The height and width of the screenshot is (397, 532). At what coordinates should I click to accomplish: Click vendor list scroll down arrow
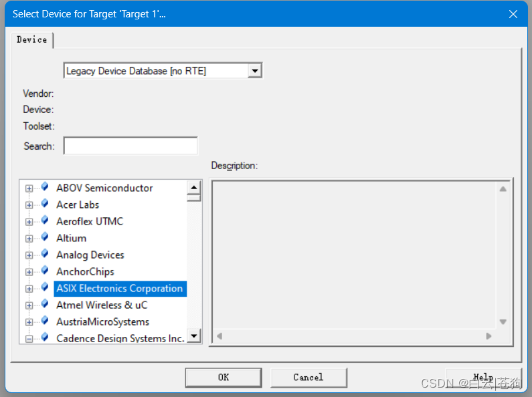point(194,336)
